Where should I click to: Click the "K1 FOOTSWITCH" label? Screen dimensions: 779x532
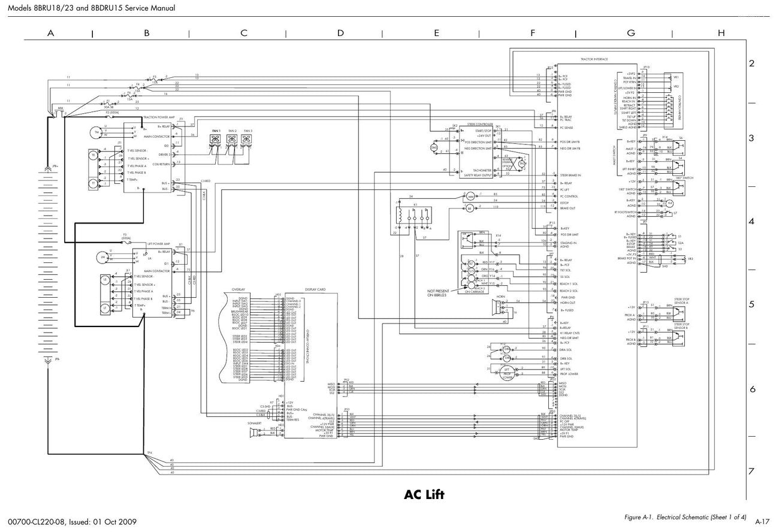[x=626, y=212]
